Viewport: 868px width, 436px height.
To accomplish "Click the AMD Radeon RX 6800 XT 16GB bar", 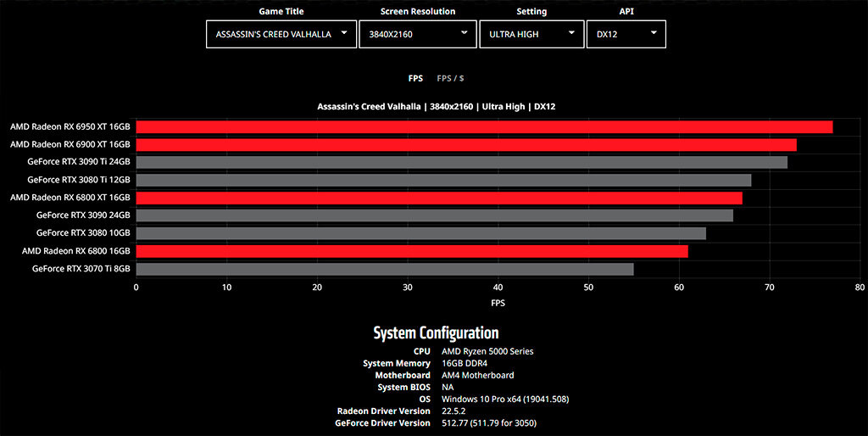I will coord(439,198).
